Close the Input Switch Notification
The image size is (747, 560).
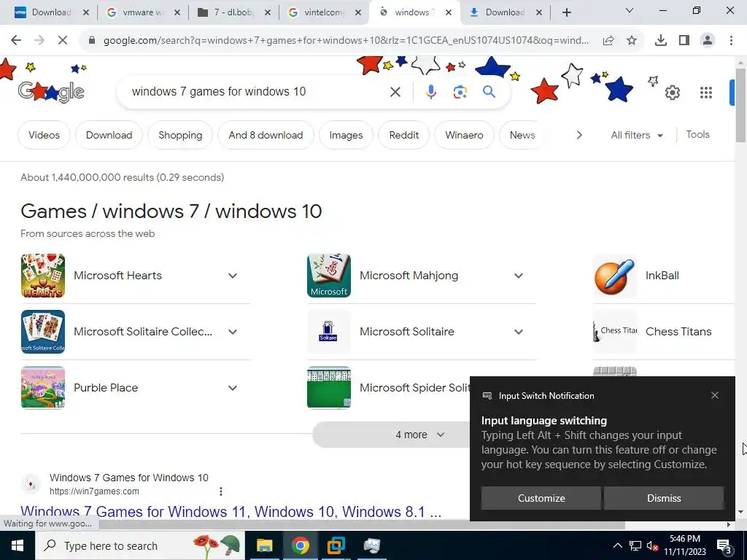[x=715, y=395]
